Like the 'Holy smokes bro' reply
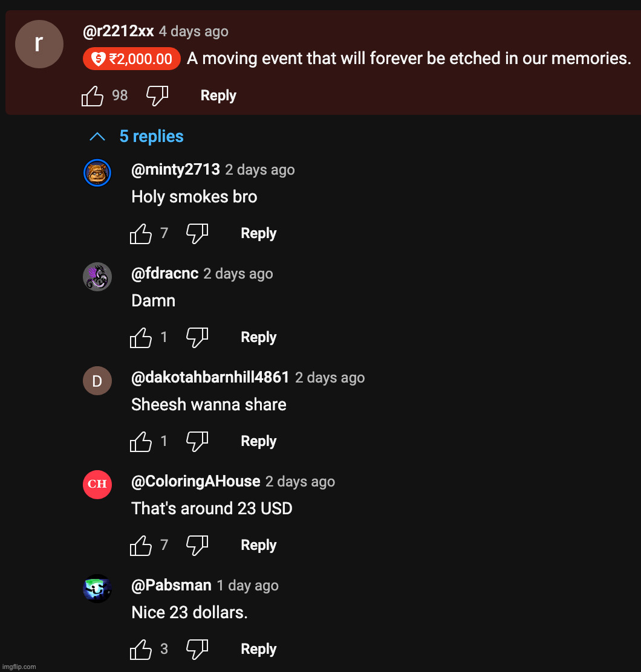 (140, 233)
